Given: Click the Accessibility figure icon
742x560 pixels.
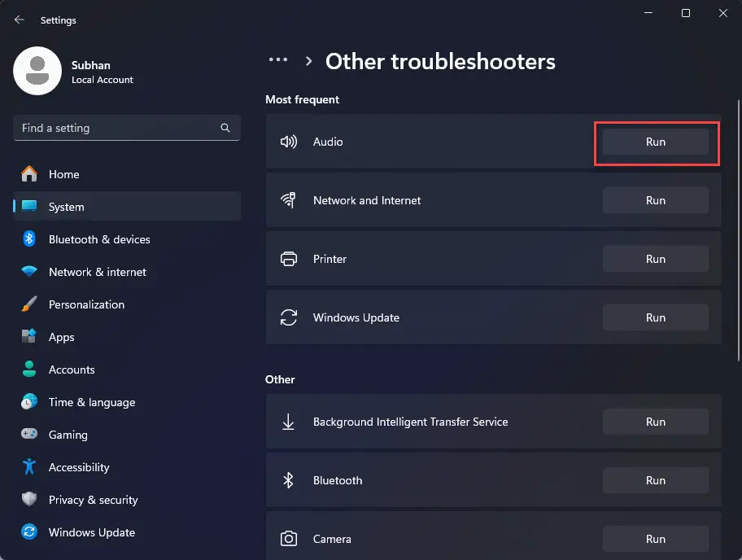Looking at the screenshot, I should pyautogui.click(x=29, y=466).
